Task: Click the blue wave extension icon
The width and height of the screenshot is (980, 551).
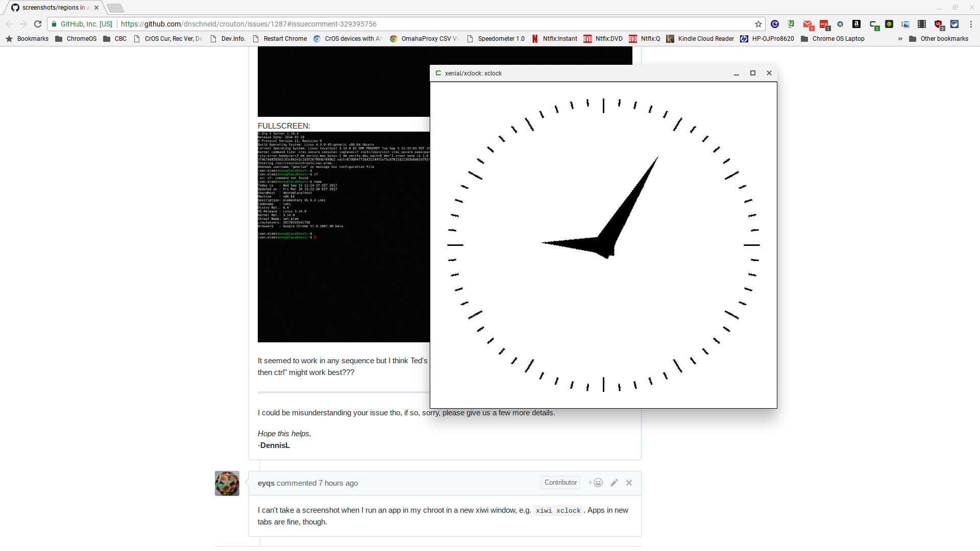Action: pyautogui.click(x=954, y=24)
